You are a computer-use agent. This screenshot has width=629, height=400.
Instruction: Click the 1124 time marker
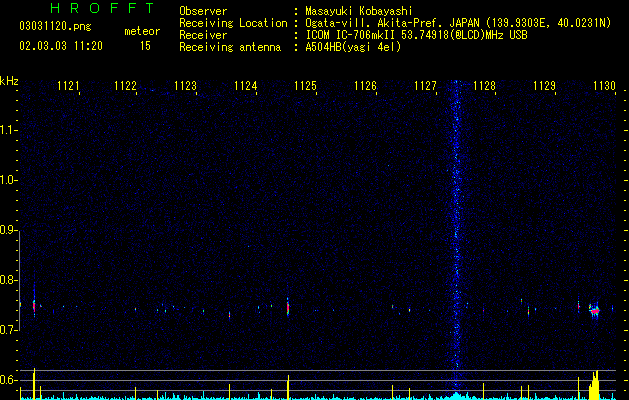(x=246, y=86)
